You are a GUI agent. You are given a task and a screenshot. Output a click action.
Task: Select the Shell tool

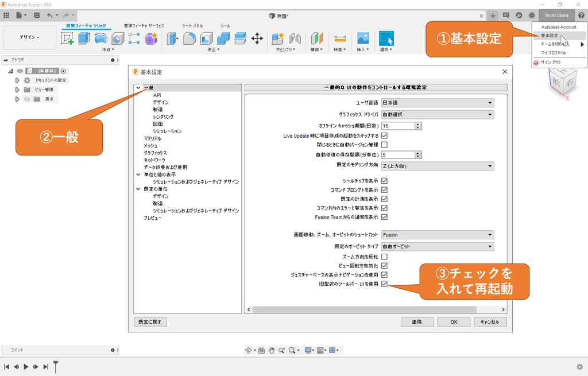click(206, 38)
